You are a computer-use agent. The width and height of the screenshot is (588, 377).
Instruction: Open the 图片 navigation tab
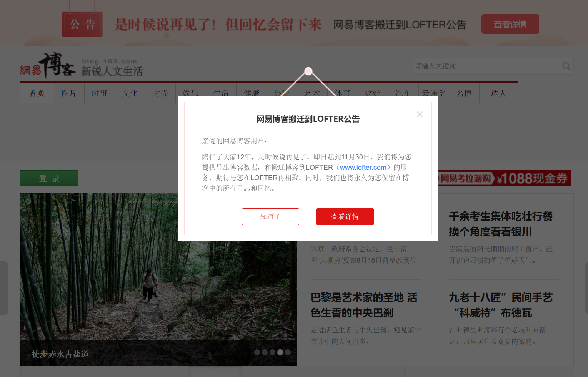[x=69, y=93]
